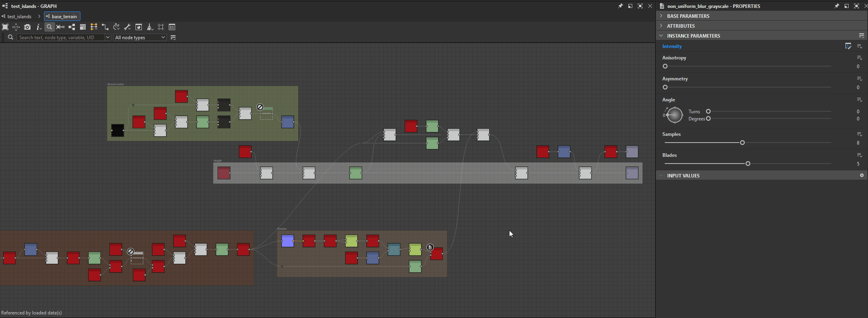Click the camera graph export icon
This screenshot has height=318, width=868.
[x=27, y=27]
